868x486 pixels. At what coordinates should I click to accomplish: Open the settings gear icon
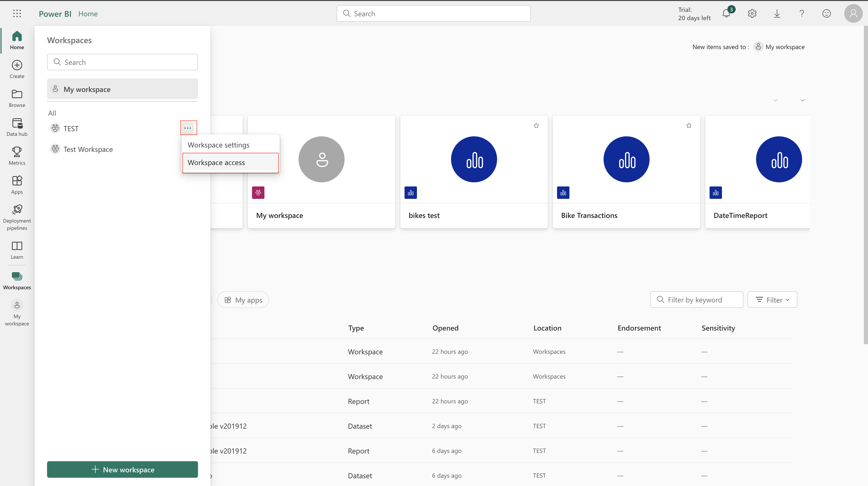click(x=752, y=13)
